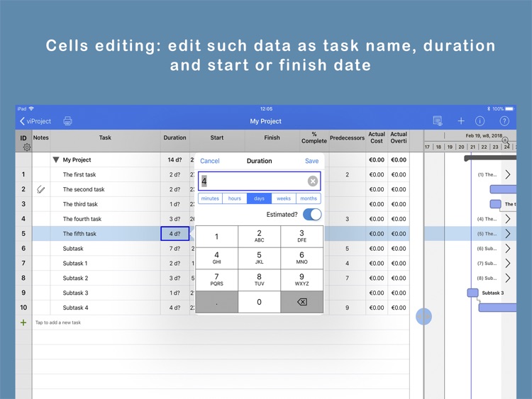
Task: Select the 14 d? project duration cell
Action: coord(174,159)
